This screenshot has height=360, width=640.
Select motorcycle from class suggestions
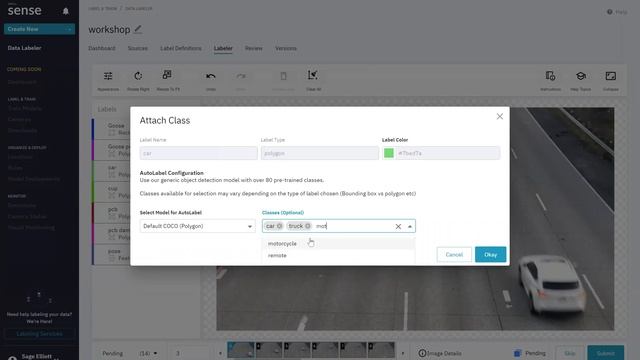click(338, 244)
